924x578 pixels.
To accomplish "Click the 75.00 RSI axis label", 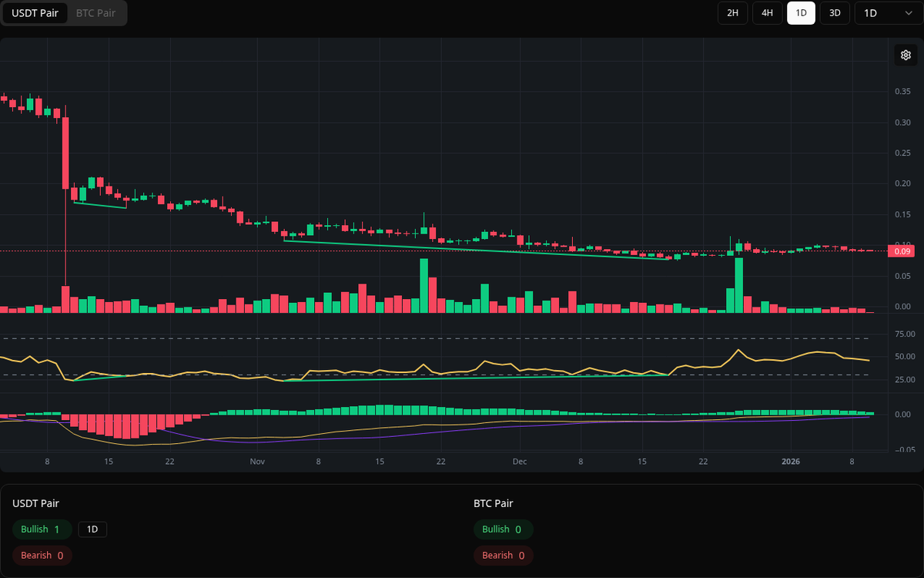I will pos(905,334).
